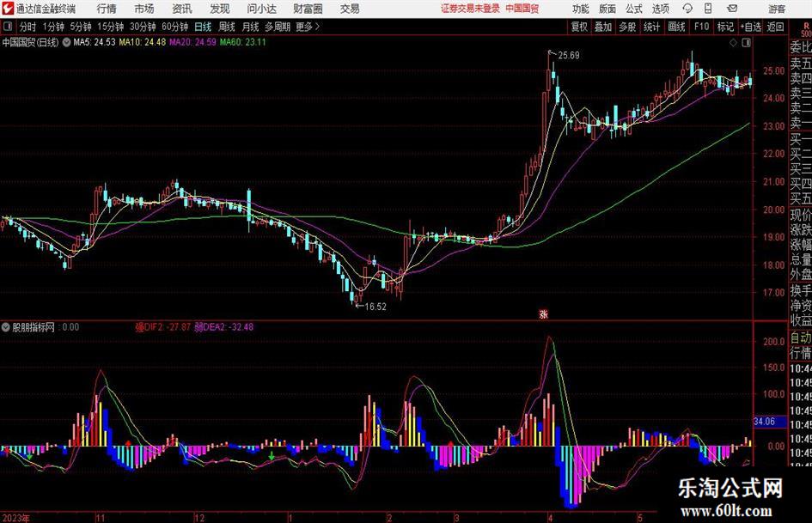Click the MA20: 24.59 value

(192, 42)
